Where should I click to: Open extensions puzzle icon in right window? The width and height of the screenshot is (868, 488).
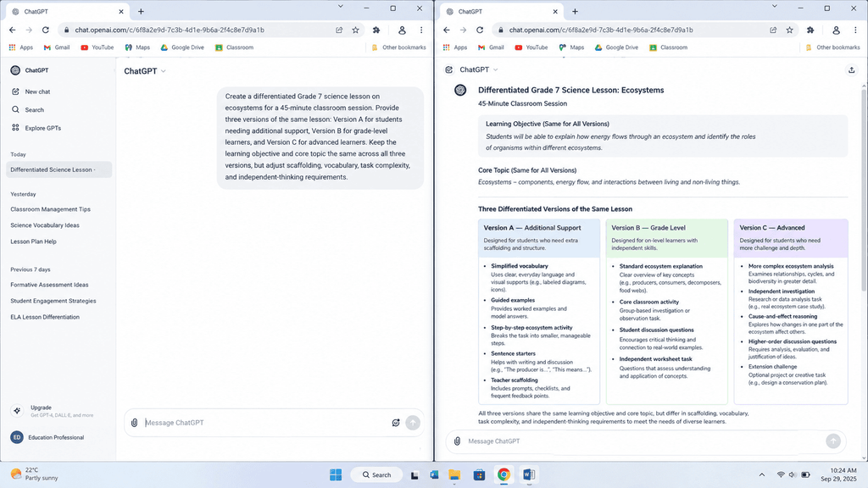click(x=810, y=30)
